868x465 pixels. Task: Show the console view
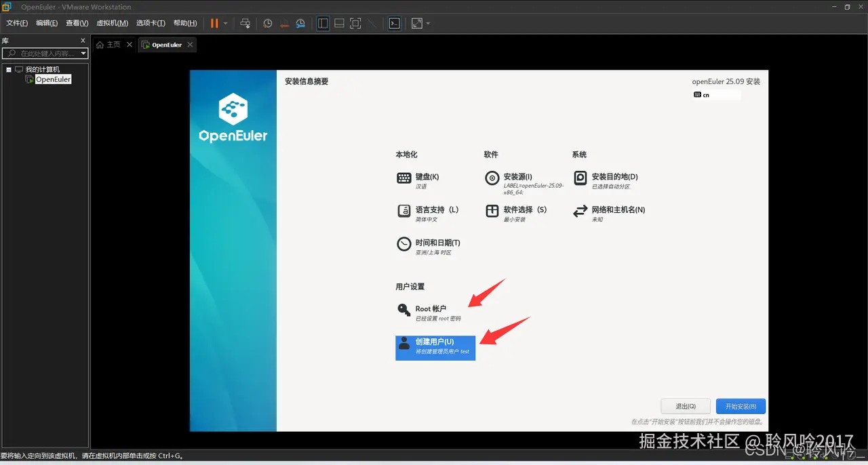point(394,23)
